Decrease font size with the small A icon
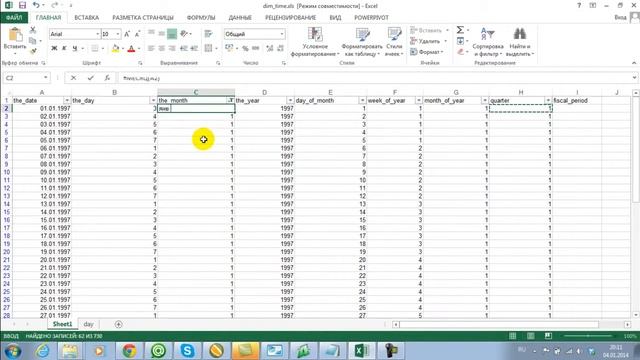Screen dimensions: 640x360 point(137,34)
